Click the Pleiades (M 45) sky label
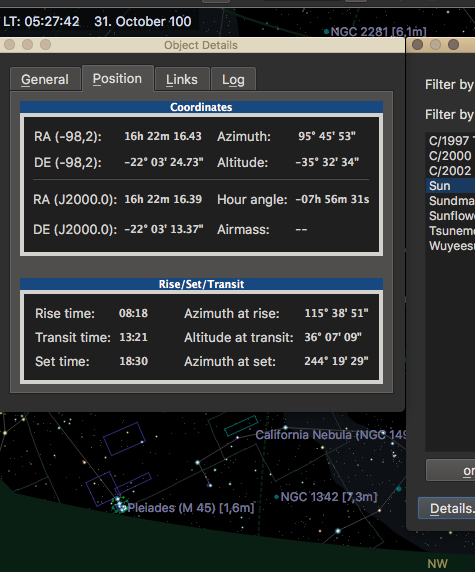The width and height of the screenshot is (475, 572). (x=191, y=508)
